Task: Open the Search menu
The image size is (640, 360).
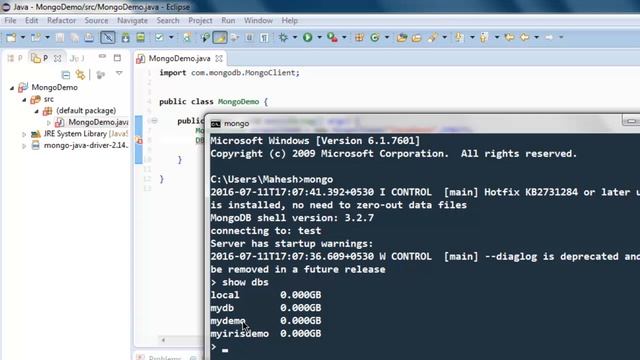Action: pos(168,20)
